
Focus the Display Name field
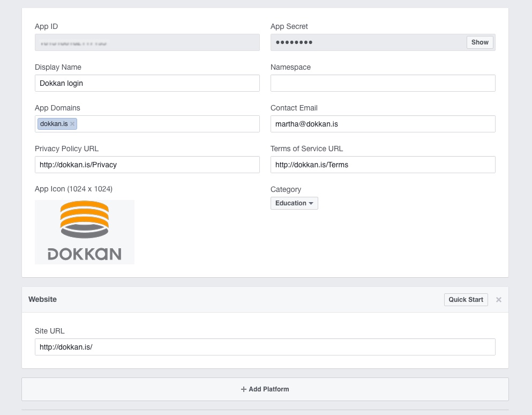[147, 83]
